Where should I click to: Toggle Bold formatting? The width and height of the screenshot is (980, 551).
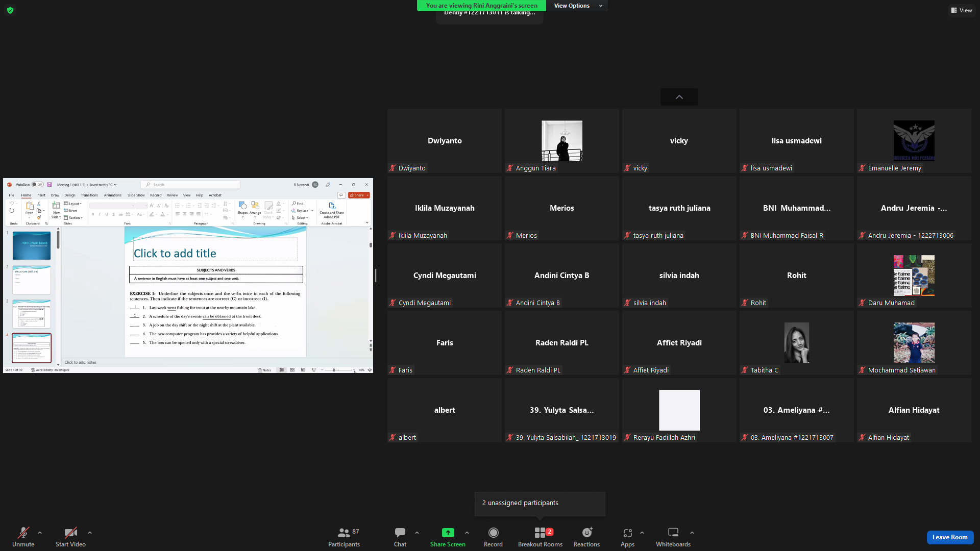[x=92, y=214]
